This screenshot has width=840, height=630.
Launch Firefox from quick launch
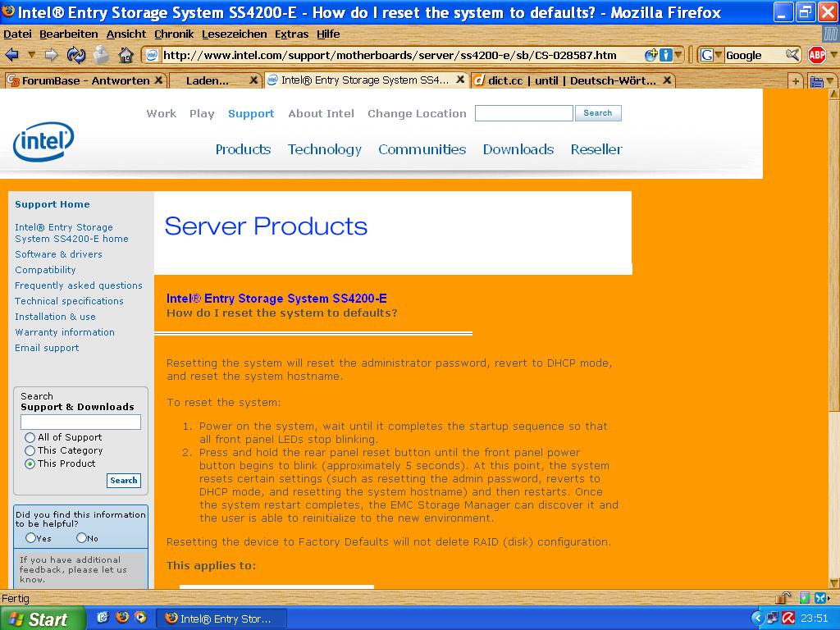(x=122, y=617)
